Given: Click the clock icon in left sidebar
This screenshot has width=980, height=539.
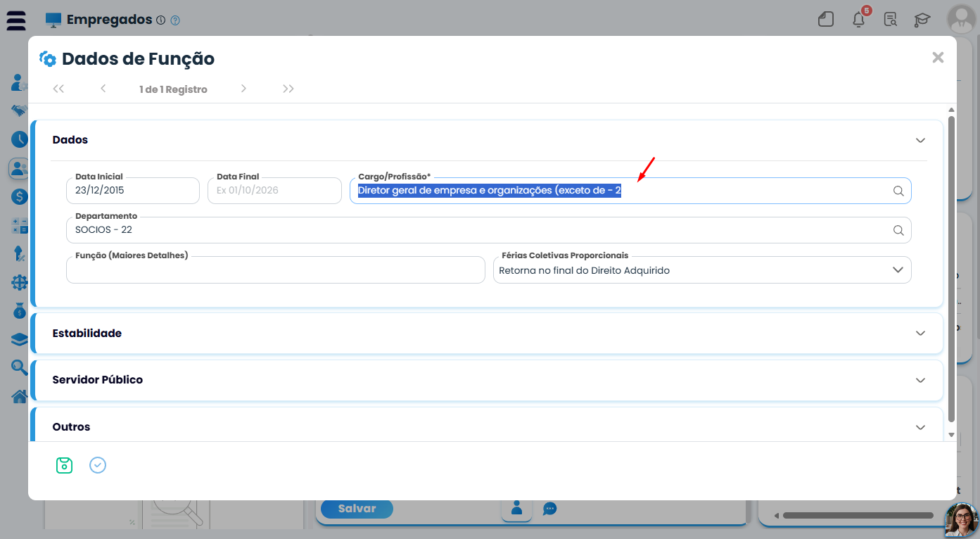Looking at the screenshot, I should 19,139.
